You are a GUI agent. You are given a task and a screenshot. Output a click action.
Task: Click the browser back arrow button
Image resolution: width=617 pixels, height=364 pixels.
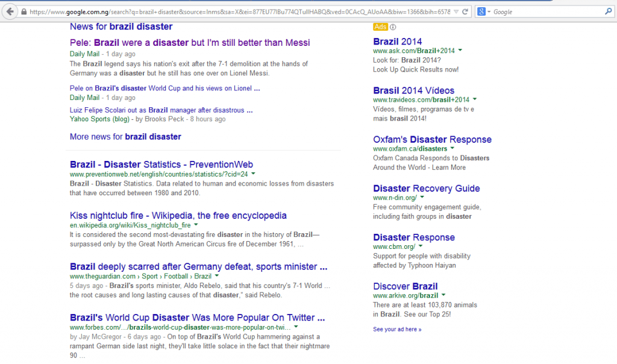10,11
